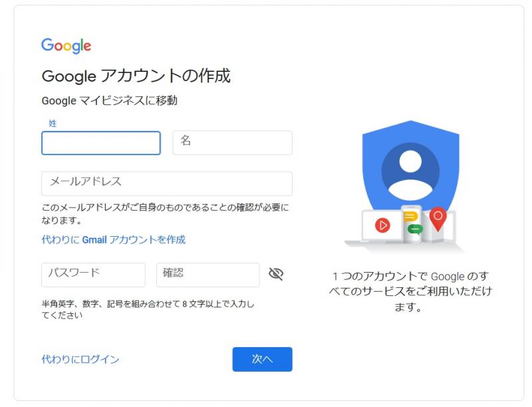Toggle password visibility with the eye icon
532x407 pixels.
[x=276, y=274]
